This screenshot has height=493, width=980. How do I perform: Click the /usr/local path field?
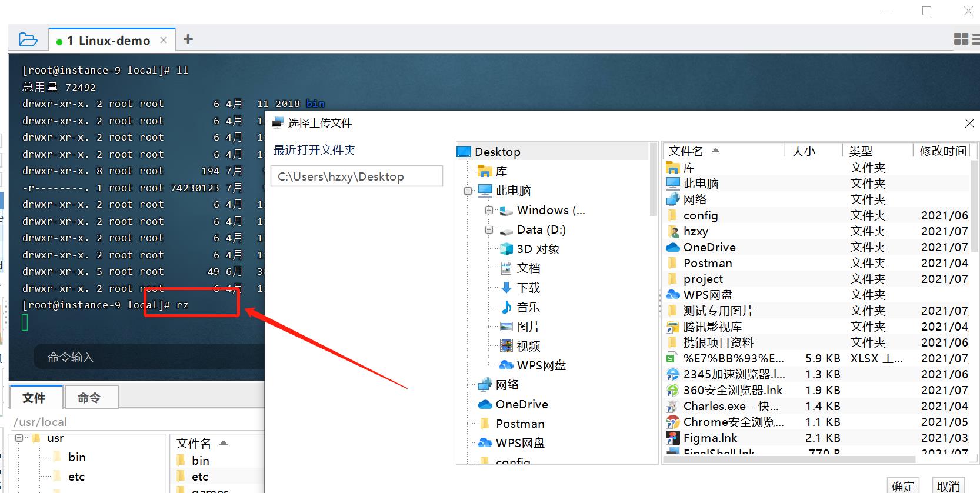pos(136,422)
